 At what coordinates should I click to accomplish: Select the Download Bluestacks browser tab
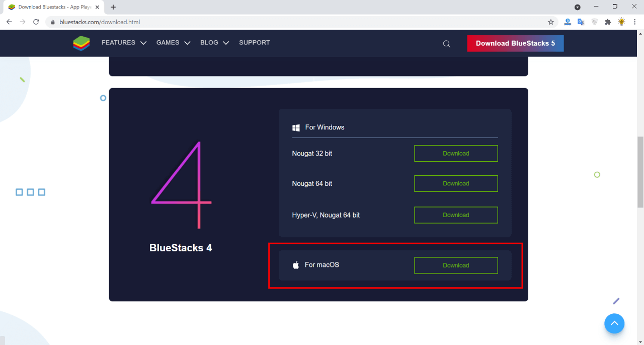(x=53, y=7)
